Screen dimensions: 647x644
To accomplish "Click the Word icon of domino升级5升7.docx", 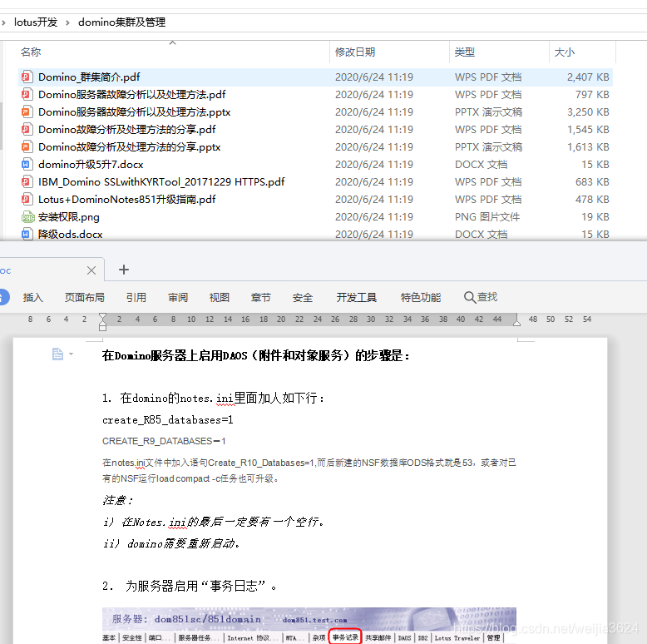I will pyautogui.click(x=27, y=164).
